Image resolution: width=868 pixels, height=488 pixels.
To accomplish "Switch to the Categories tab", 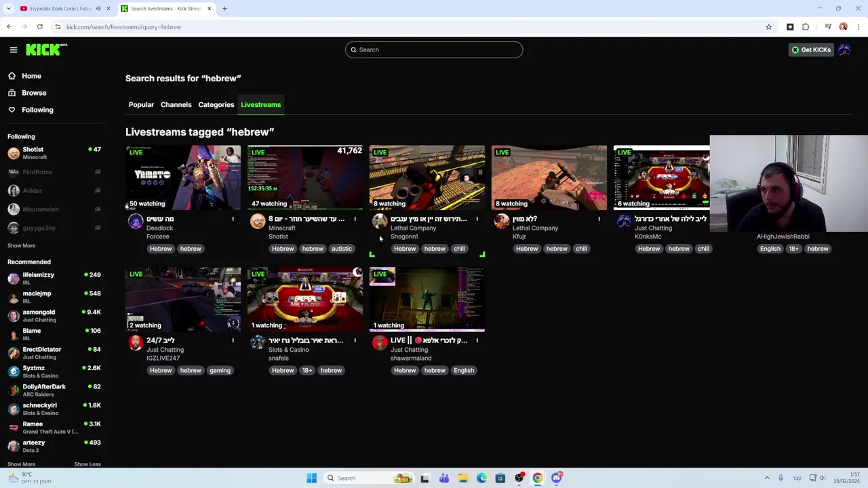I will tap(216, 104).
